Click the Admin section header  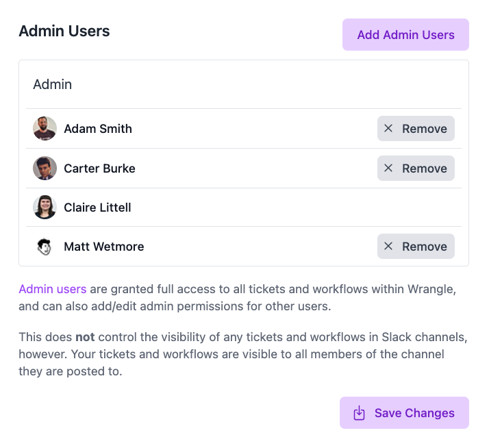53,85
